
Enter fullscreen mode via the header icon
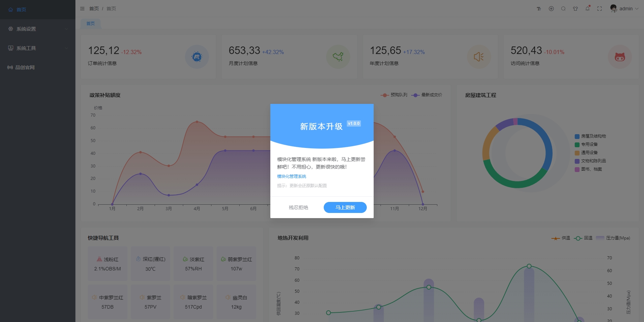point(600,9)
